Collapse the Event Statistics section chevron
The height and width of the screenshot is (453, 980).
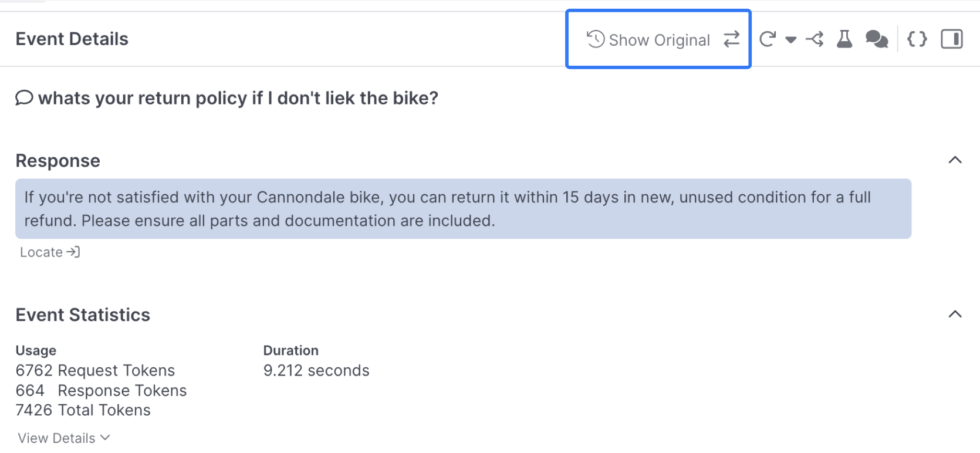tap(955, 315)
